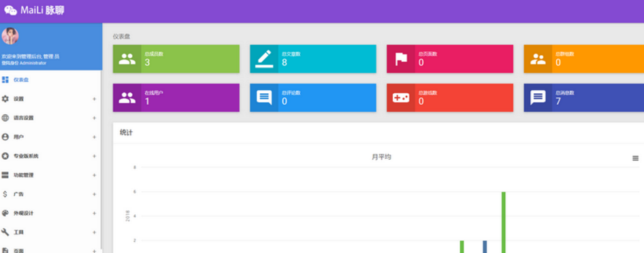Click the 统计 panel heading

click(126, 133)
